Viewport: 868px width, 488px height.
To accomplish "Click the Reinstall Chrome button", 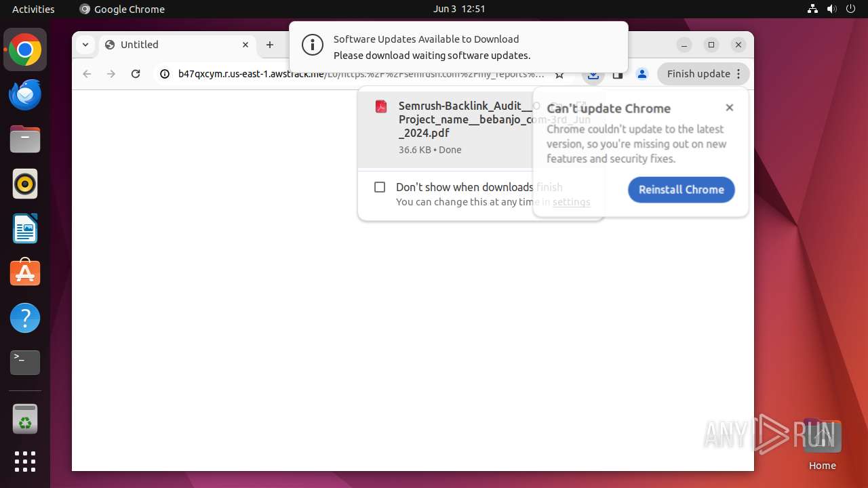I will (x=681, y=190).
